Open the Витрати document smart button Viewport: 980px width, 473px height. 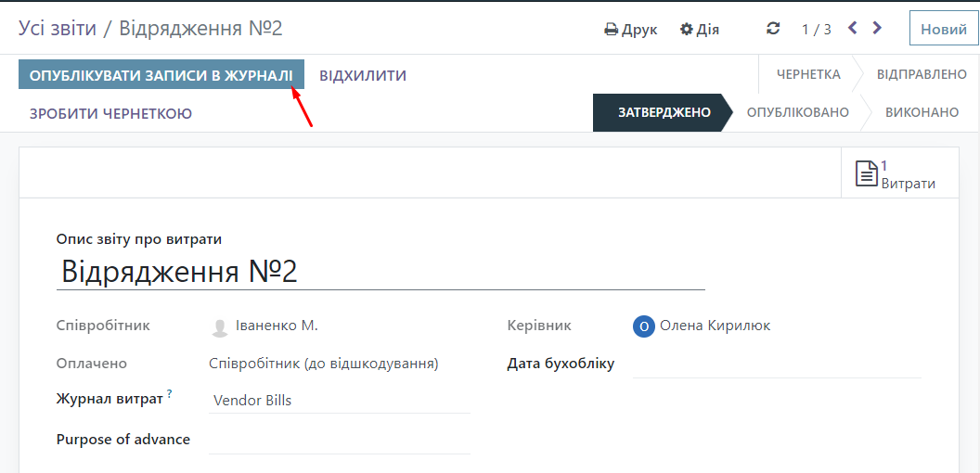click(895, 173)
